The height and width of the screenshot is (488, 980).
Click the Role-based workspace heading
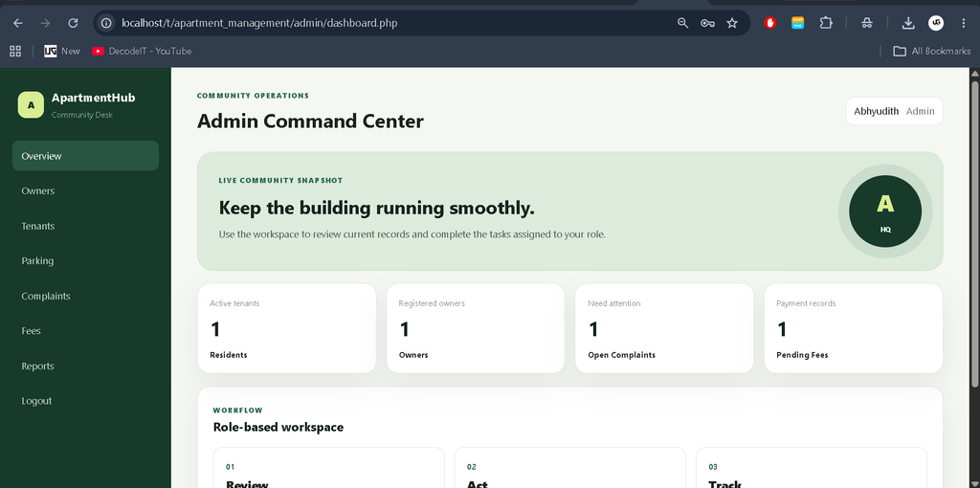click(x=278, y=428)
